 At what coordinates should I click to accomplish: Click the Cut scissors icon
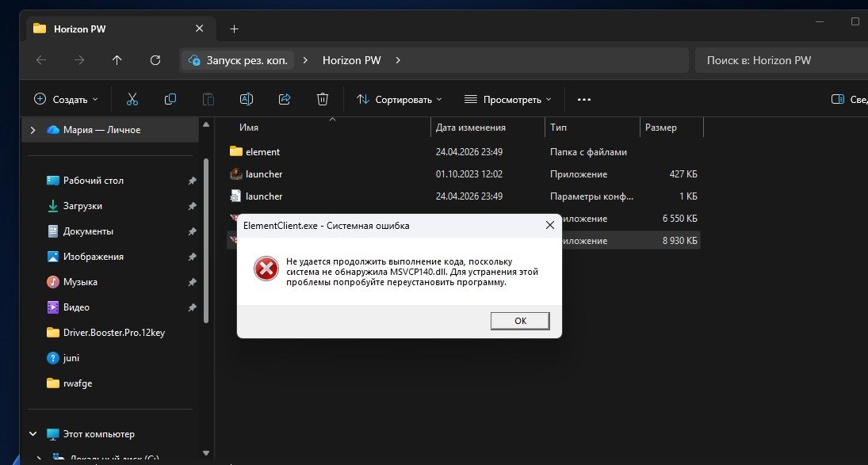[132, 100]
